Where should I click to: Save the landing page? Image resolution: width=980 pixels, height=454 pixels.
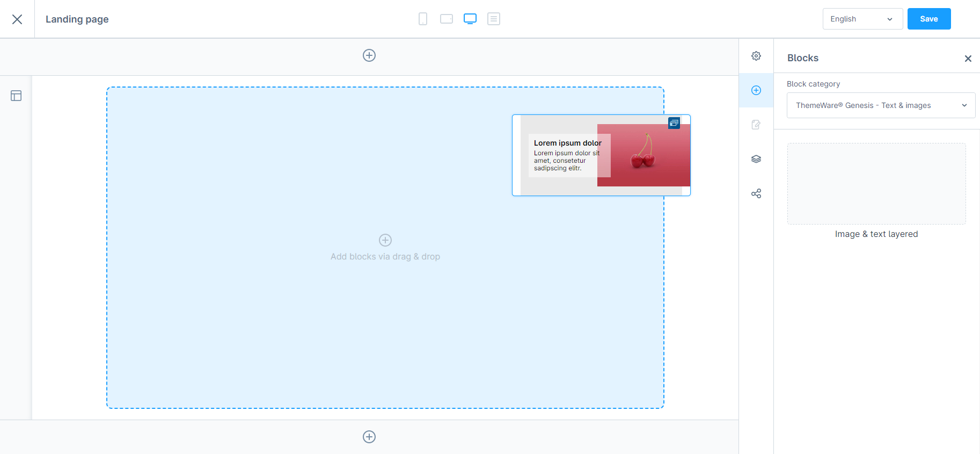(x=928, y=19)
